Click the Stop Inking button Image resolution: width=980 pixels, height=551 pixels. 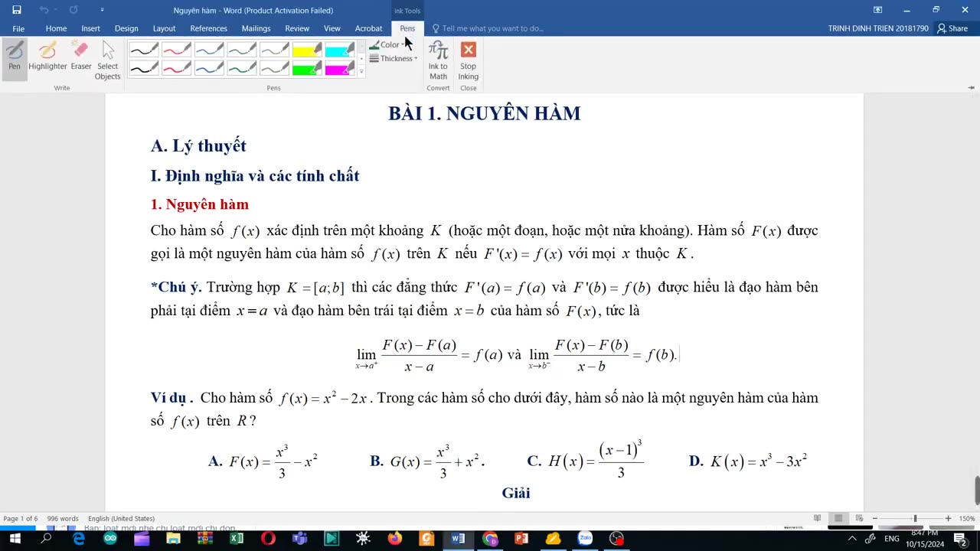[469, 60]
